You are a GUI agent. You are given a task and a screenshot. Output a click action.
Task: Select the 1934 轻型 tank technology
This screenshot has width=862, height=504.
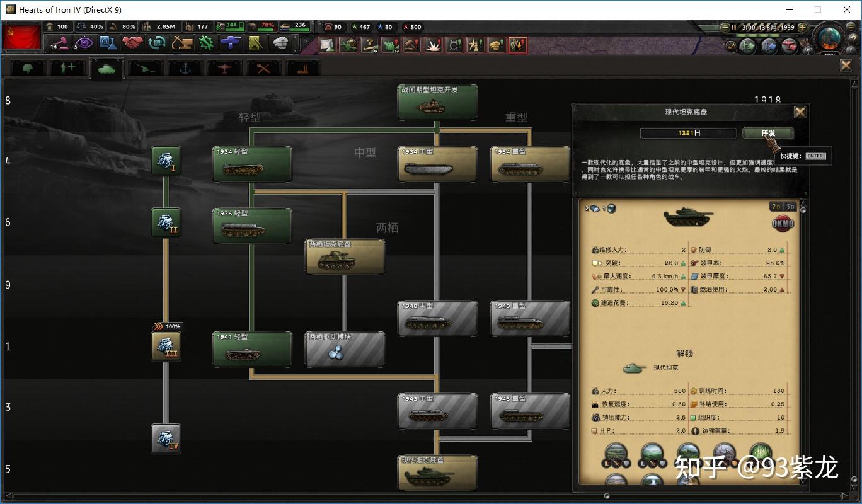click(x=252, y=164)
